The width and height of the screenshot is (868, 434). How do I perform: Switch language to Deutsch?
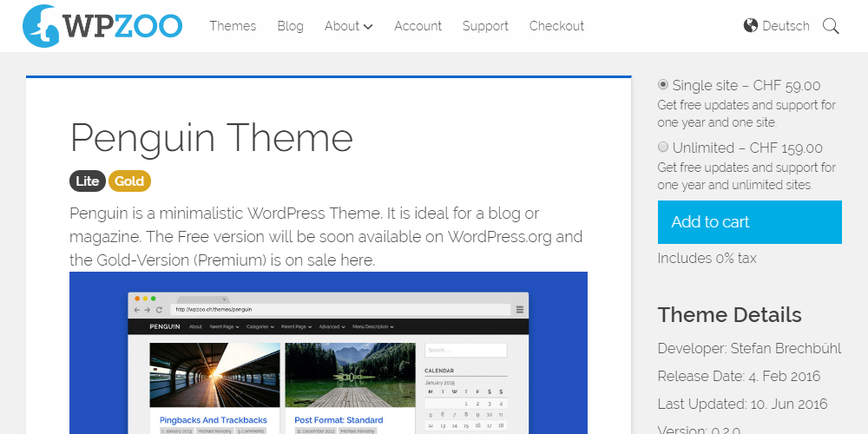pos(786,26)
